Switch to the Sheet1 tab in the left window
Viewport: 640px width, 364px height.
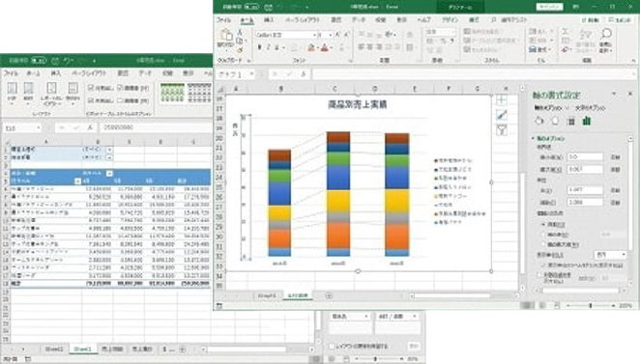tap(82, 349)
